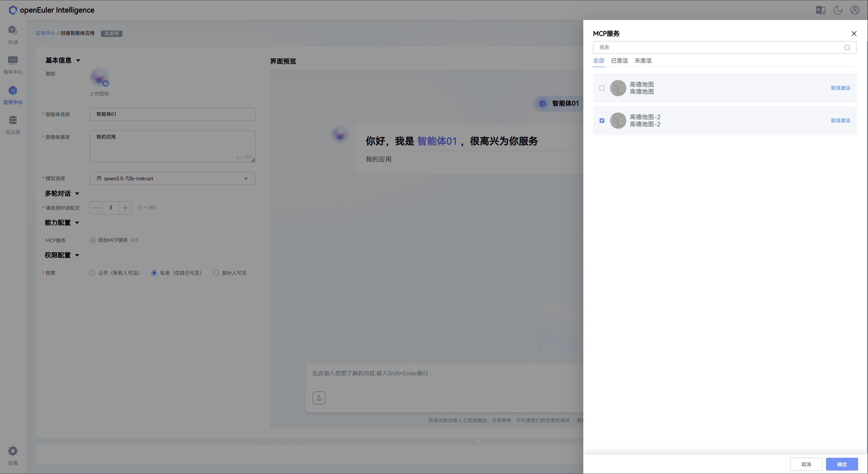Collapse the 权限配置 section
This screenshot has width=868, height=474.
click(77, 255)
